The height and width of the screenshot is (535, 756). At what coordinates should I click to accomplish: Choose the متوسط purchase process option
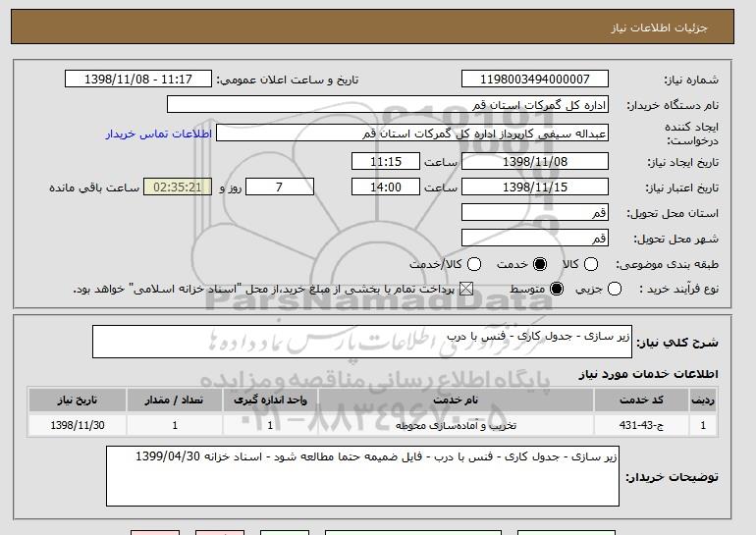click(557, 289)
